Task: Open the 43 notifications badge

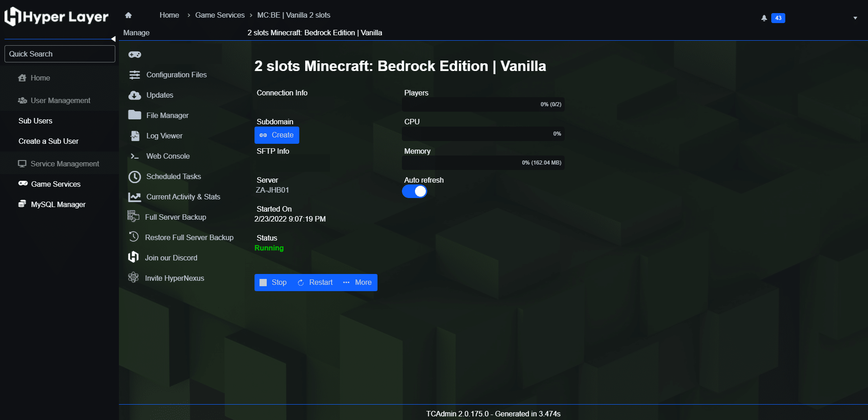Action: pyautogui.click(x=778, y=18)
